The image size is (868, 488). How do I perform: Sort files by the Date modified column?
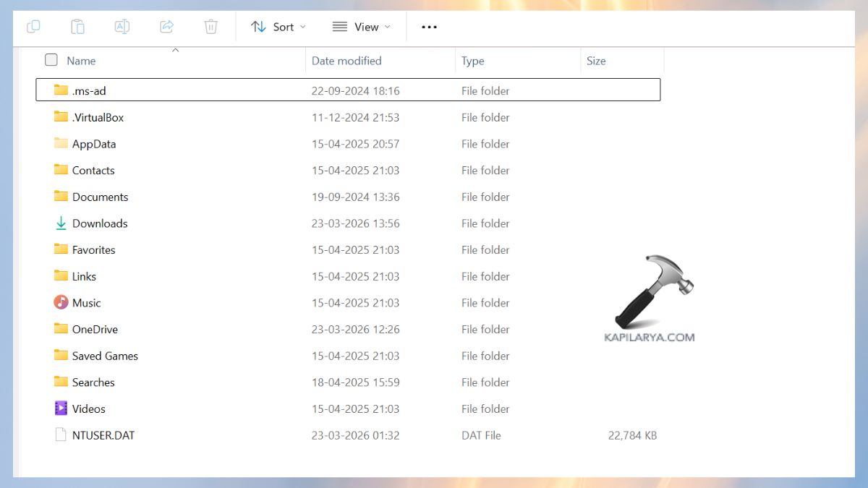pos(346,61)
